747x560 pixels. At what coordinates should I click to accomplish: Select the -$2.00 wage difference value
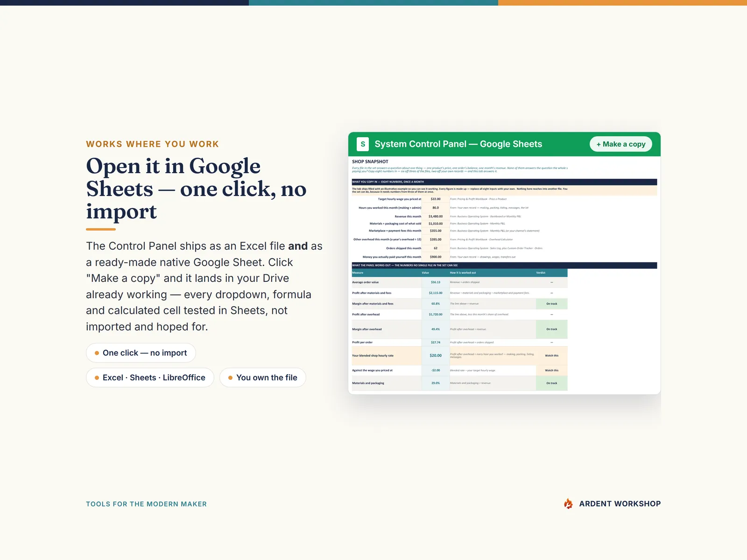436,371
